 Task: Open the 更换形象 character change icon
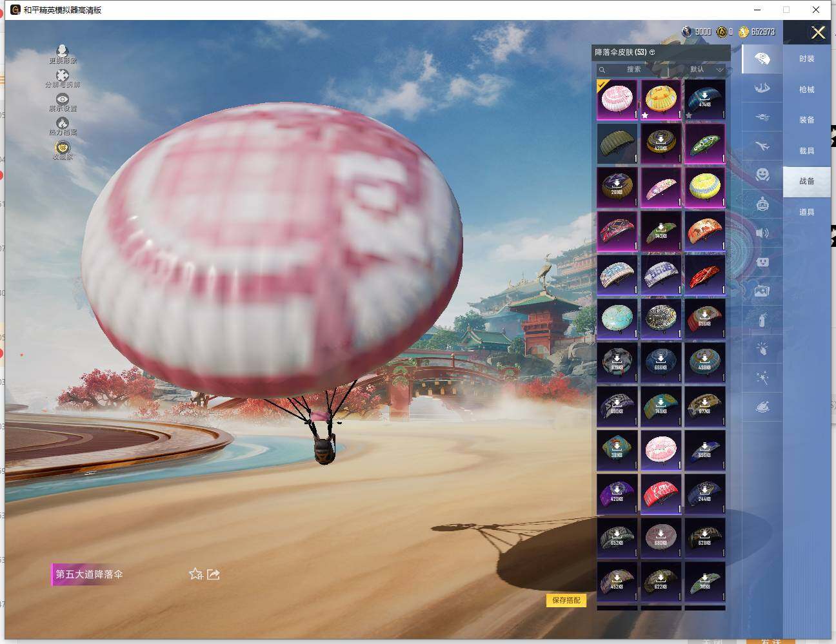pos(63,54)
